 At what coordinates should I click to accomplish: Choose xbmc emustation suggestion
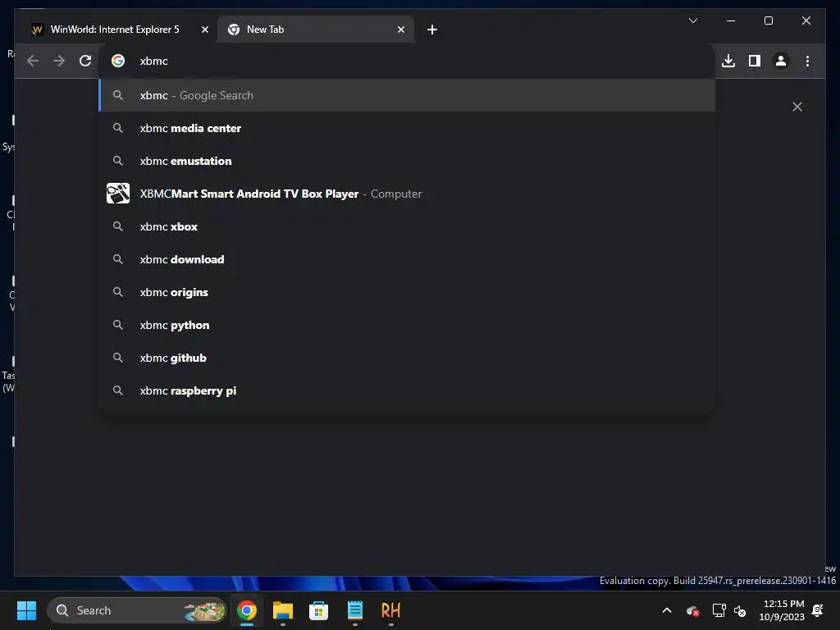[x=407, y=161]
